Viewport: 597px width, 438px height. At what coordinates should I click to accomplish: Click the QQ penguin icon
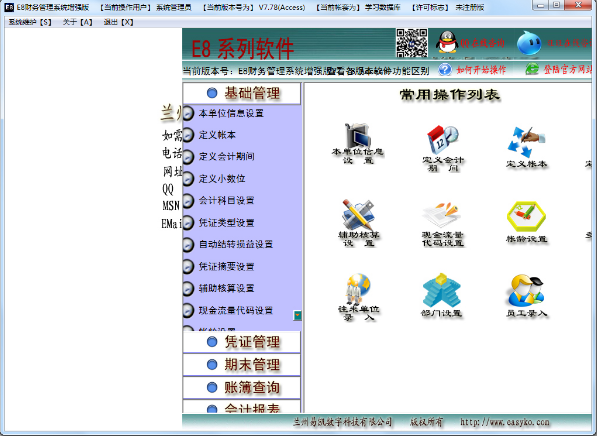pos(447,43)
